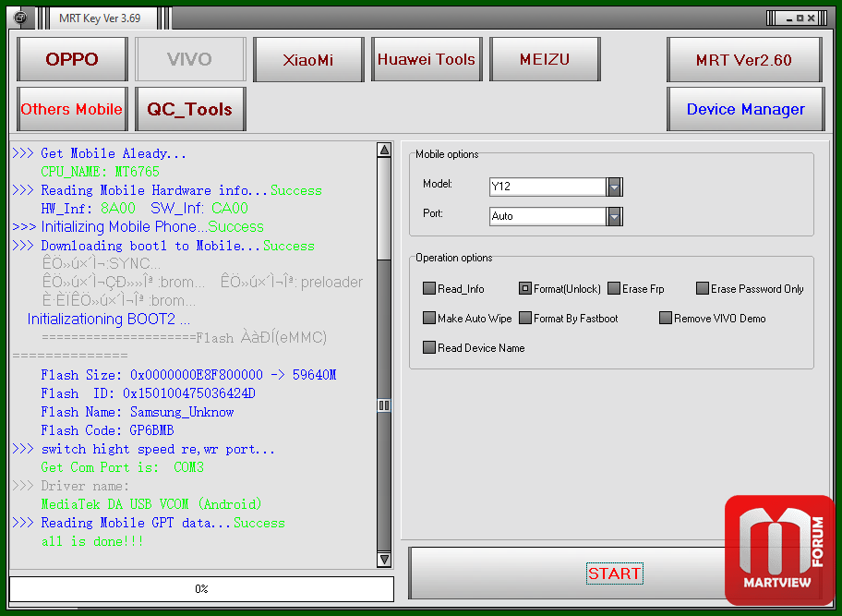Expand the Model dropdown showing Y12

point(615,187)
